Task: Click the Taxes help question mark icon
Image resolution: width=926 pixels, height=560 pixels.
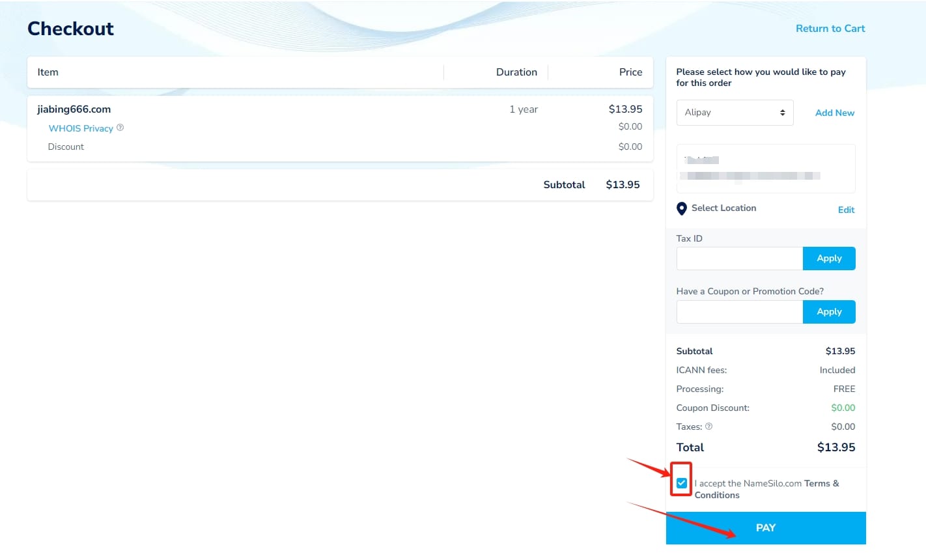Action: tap(709, 427)
